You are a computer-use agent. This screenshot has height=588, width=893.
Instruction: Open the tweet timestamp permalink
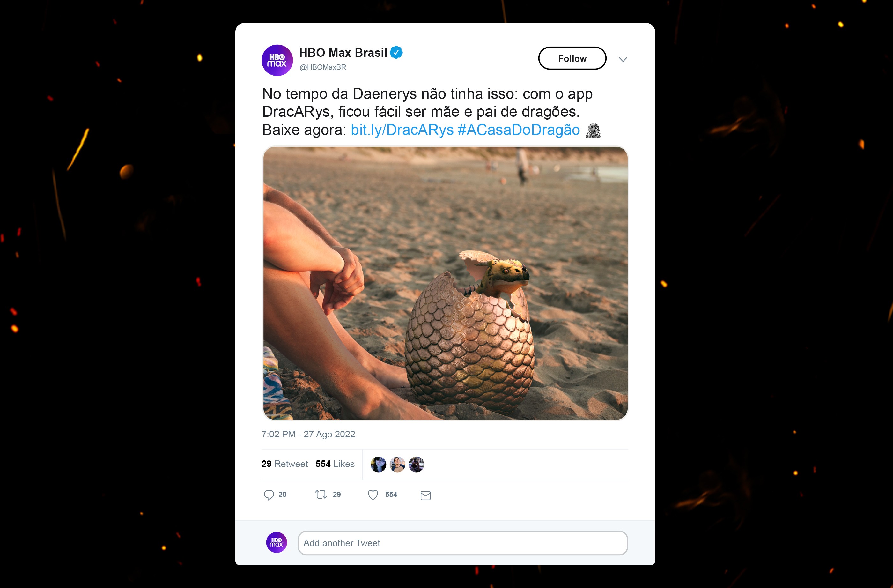[x=308, y=434]
